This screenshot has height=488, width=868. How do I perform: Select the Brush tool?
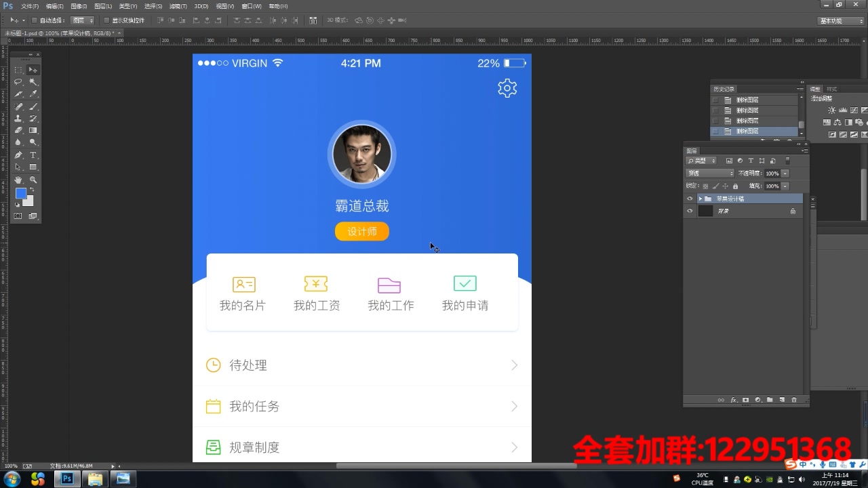tap(33, 106)
